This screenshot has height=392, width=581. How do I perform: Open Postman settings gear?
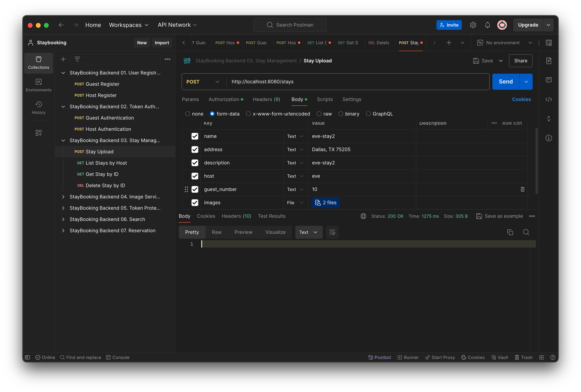[x=473, y=25]
